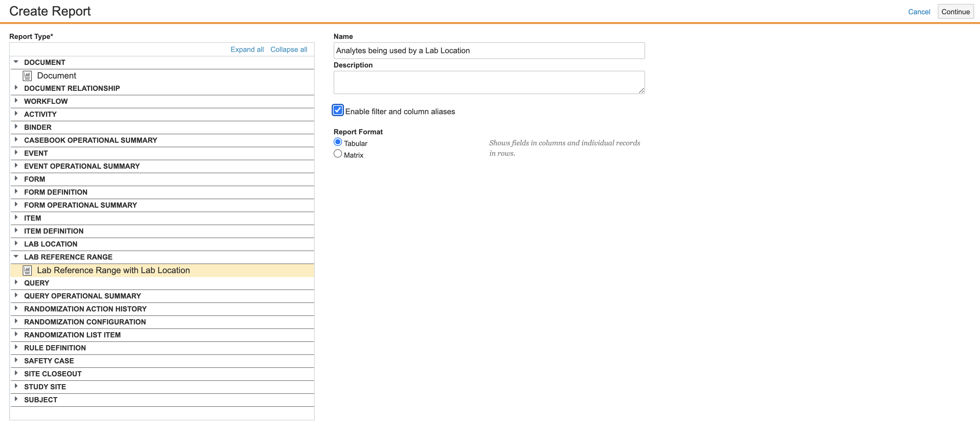Expand the QUERY category arrow
Screen dimensions: 980x425
16,282
